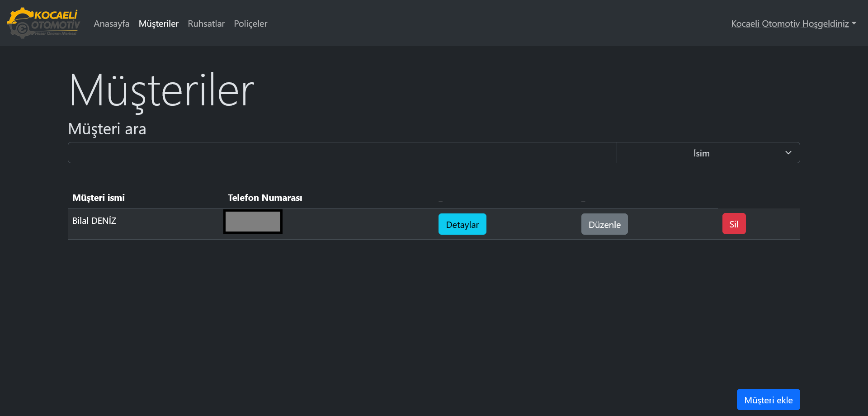Click the large Müşteriler page heading

click(x=161, y=91)
